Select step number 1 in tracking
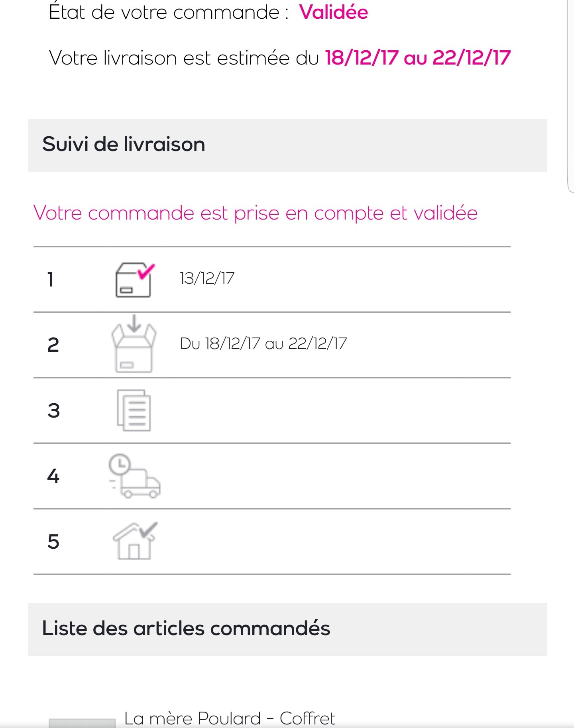 coord(51,279)
